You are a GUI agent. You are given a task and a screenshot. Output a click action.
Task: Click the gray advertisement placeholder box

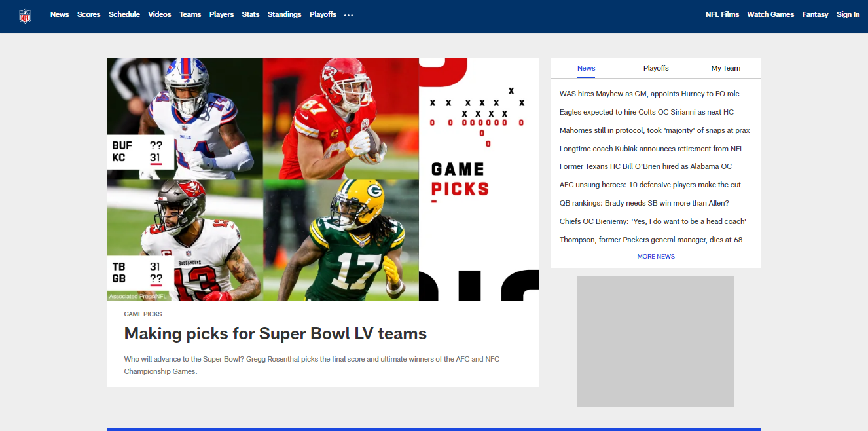point(656,342)
